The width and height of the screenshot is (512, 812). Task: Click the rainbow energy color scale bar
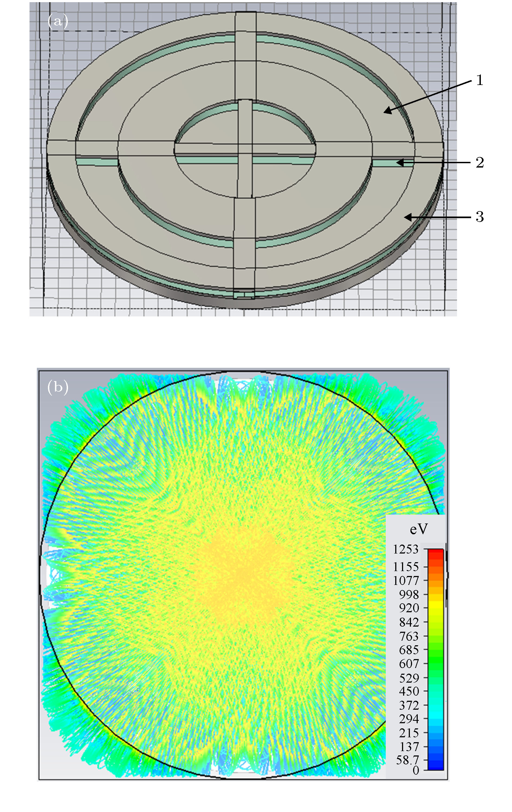click(x=435, y=660)
